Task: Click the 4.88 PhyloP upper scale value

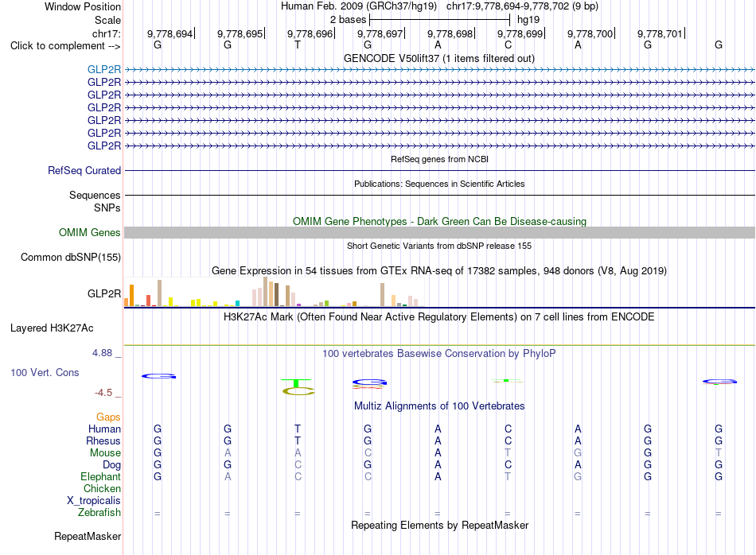Action: 102,353
